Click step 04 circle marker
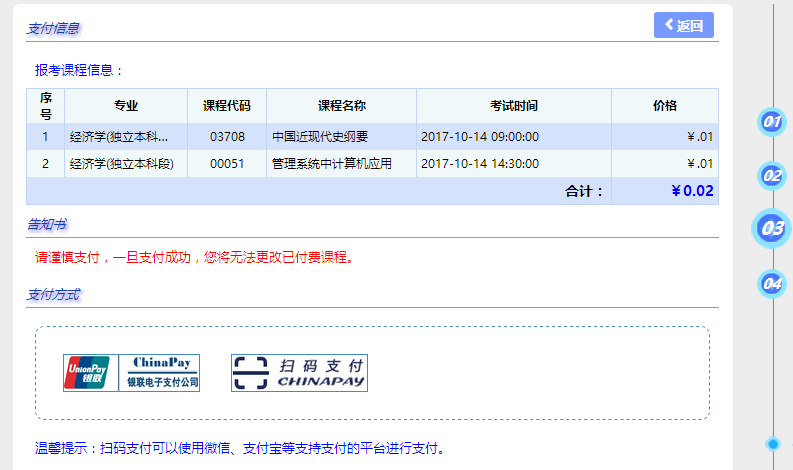 coord(771,283)
